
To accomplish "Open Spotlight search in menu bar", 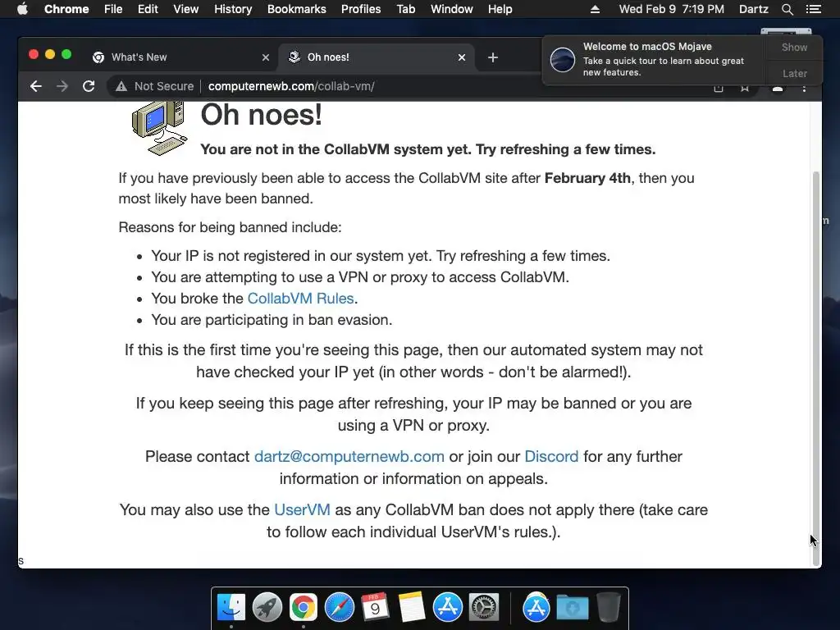I will [x=787, y=9].
